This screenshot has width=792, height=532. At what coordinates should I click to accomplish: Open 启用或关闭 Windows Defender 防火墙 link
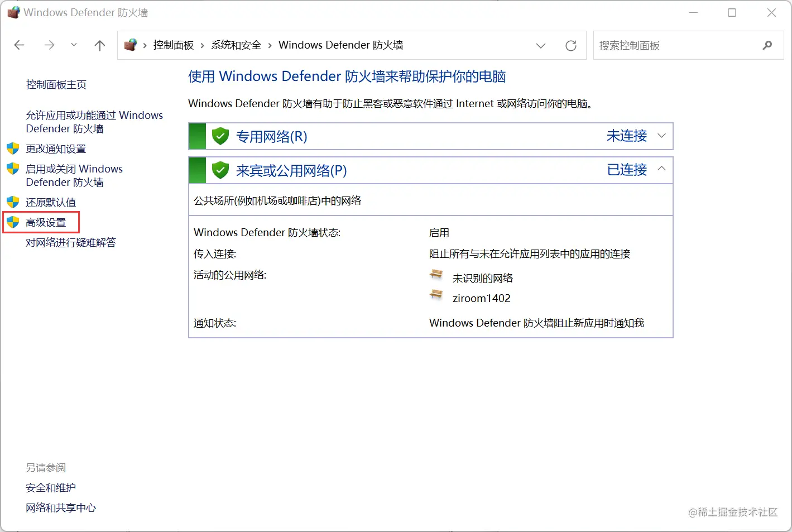point(74,175)
